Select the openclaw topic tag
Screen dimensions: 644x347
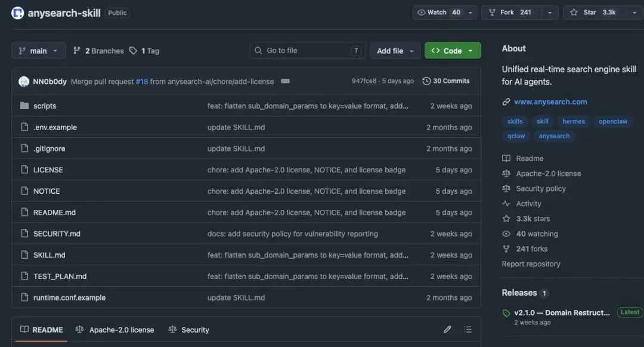613,121
